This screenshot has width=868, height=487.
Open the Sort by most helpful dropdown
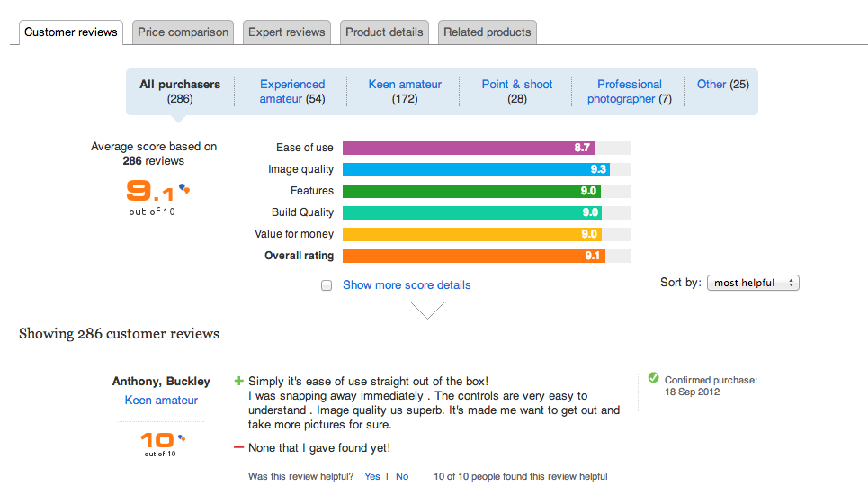(753, 283)
